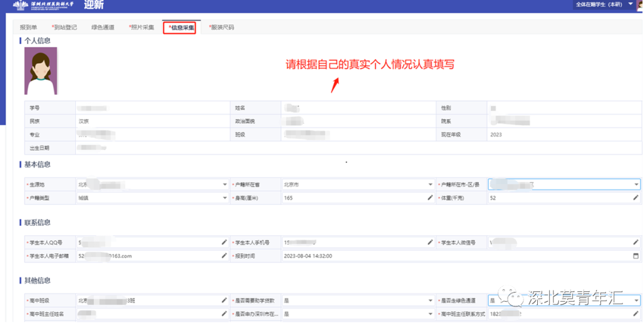Open the calendar icon for 报到时间
The width and height of the screenshot is (644, 326).
point(636,256)
